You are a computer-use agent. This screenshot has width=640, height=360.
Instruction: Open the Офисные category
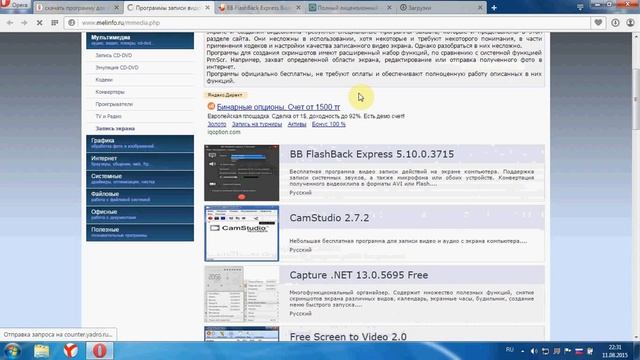coord(140,215)
